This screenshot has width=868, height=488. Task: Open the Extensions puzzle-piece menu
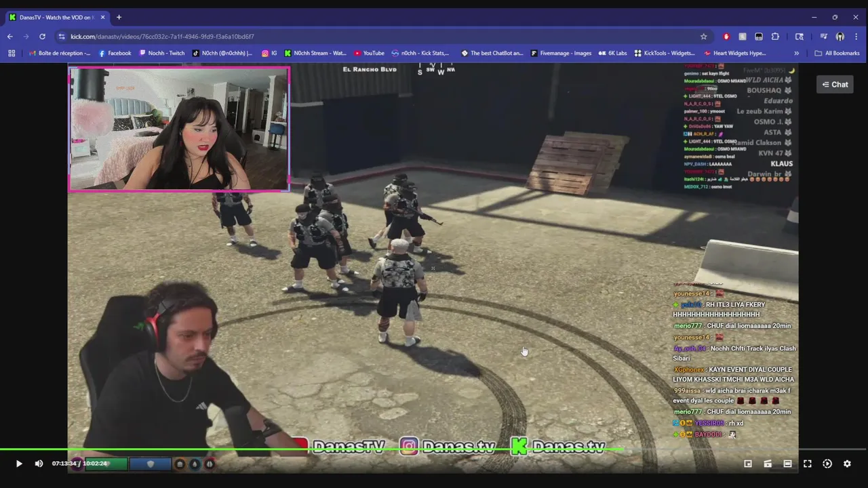[775, 37]
